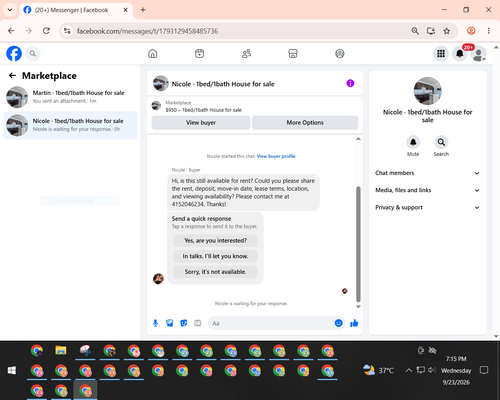Click the listing thumbnail in chat header

pos(161,83)
